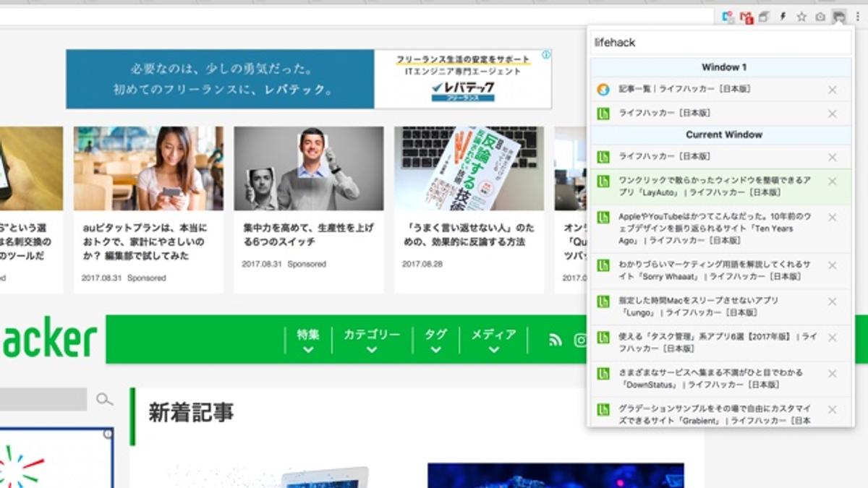The image size is (868, 488).
Task: Open Chrome's three-dot menu
Action: pos(858,17)
